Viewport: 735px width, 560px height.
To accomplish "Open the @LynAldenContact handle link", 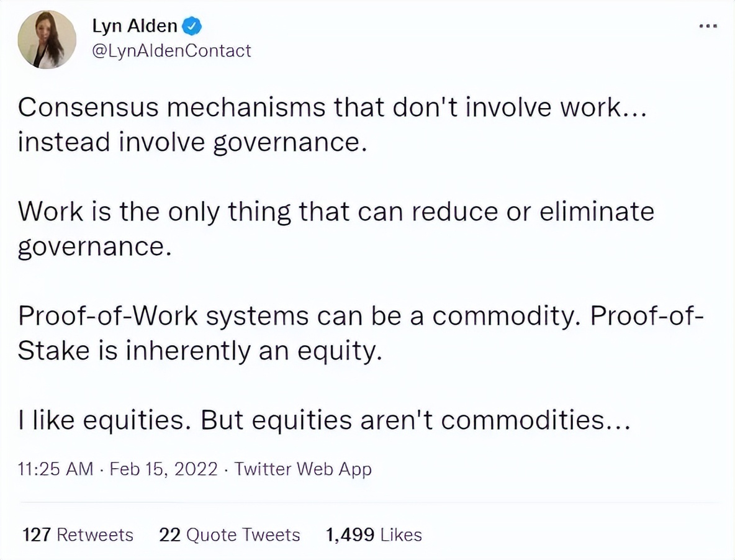I will pos(171,51).
